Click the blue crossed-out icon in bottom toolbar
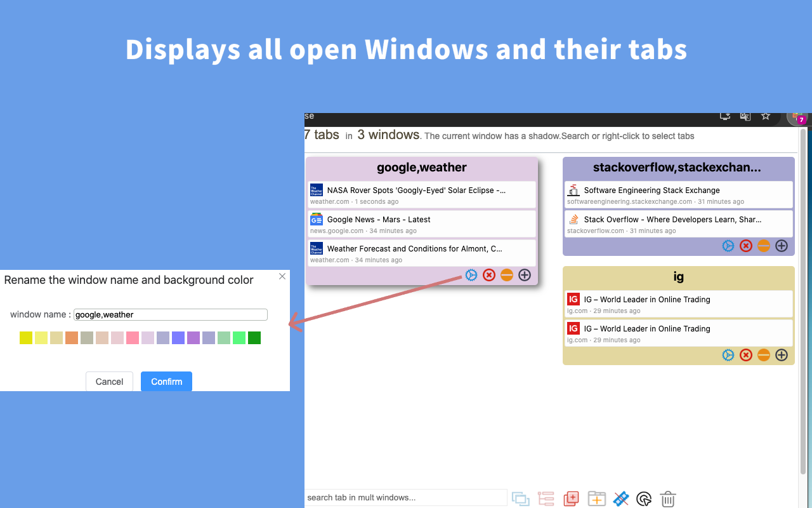Screen dimensions: 812x508 pyautogui.click(x=621, y=498)
